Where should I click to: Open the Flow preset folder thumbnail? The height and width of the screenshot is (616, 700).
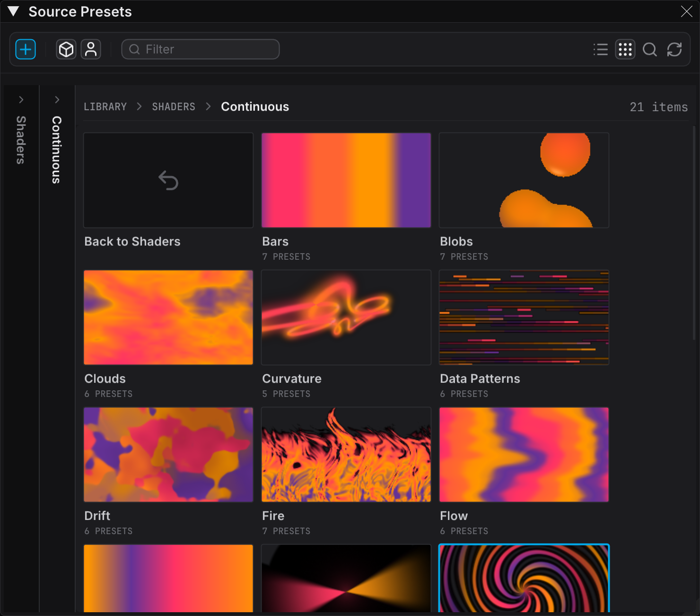click(524, 455)
